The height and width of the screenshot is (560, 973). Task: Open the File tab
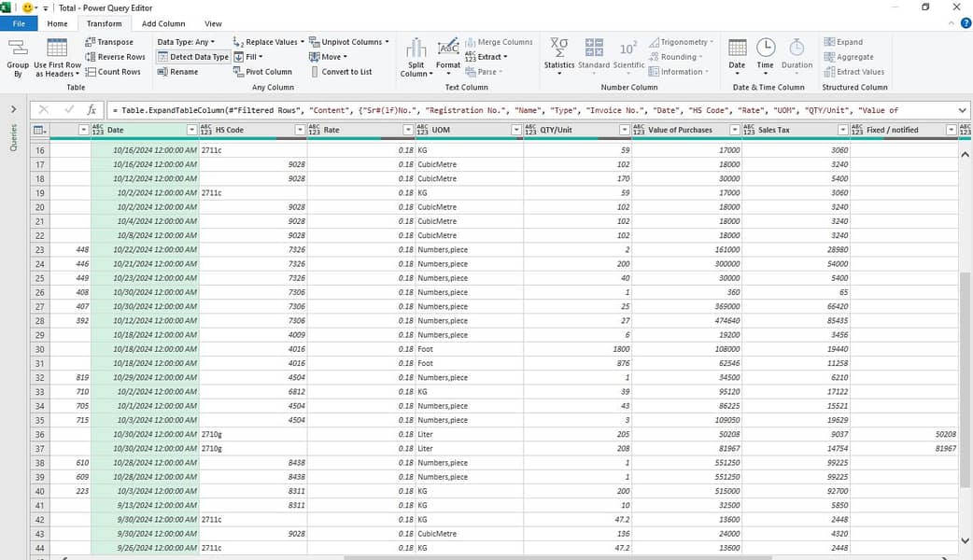(19, 23)
